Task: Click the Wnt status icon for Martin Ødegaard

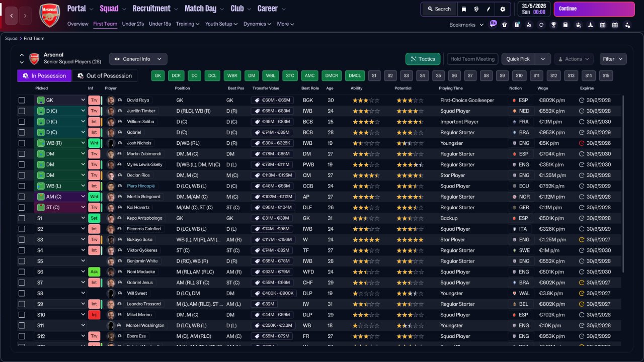Action: [94, 197]
